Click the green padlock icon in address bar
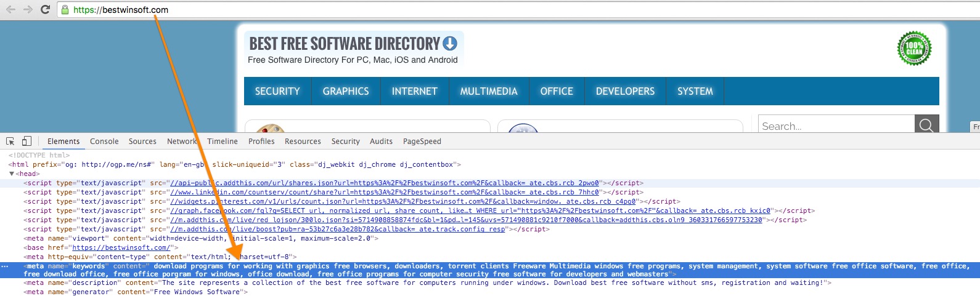This screenshot has height=296, width=980. click(65, 9)
